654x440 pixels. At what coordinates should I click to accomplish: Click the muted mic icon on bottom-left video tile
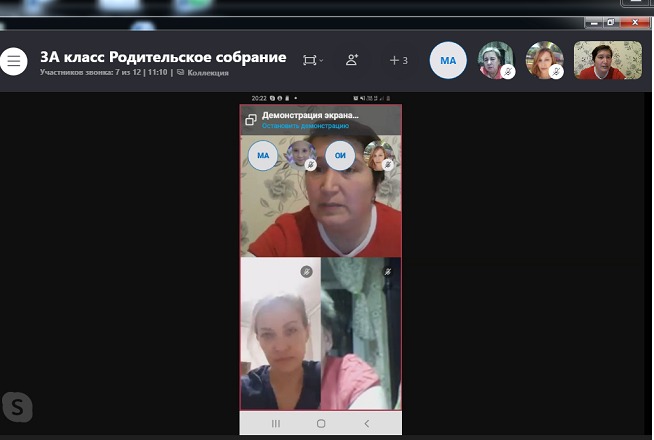pyautogui.click(x=307, y=271)
